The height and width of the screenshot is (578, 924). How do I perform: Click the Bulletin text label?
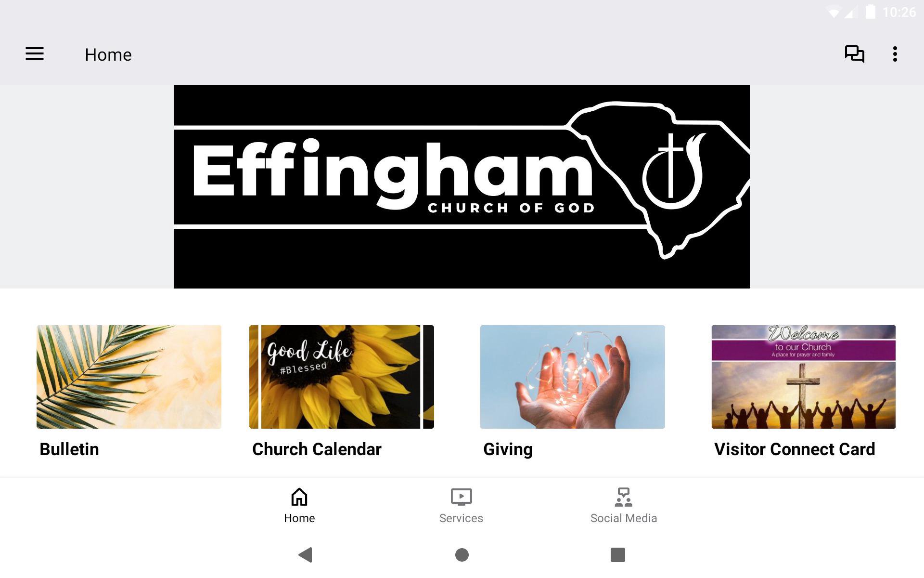click(69, 449)
